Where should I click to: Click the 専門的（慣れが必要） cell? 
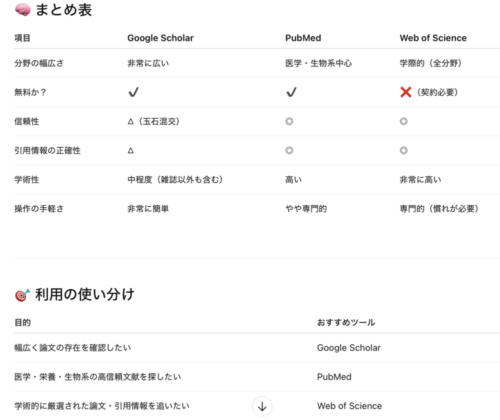(x=439, y=209)
